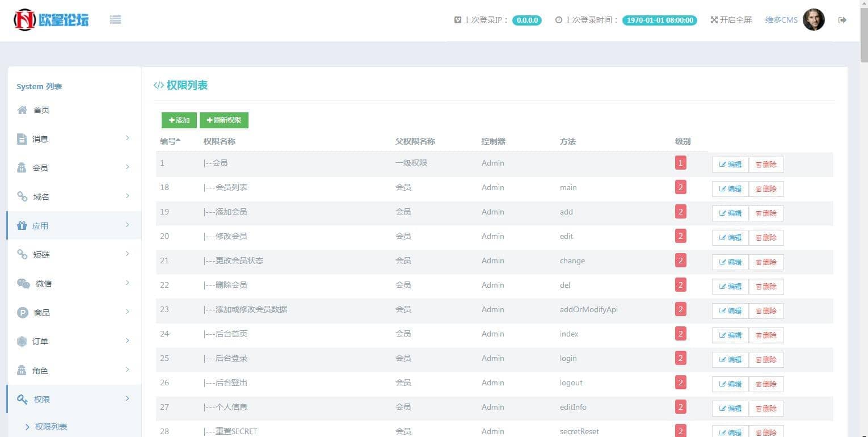Image resolution: width=868 pixels, height=437 pixels.
Task: Click the home icon beside 首页
Action: point(22,110)
